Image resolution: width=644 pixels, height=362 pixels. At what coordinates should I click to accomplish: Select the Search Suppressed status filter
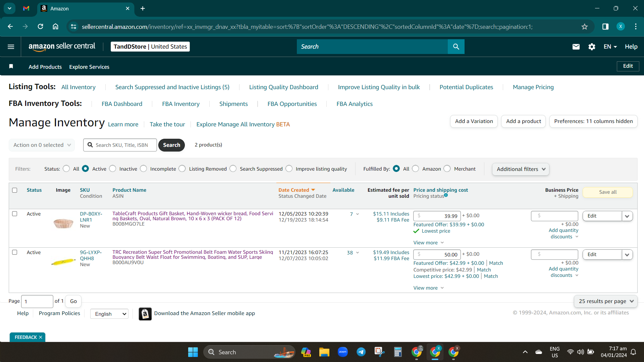(x=233, y=169)
